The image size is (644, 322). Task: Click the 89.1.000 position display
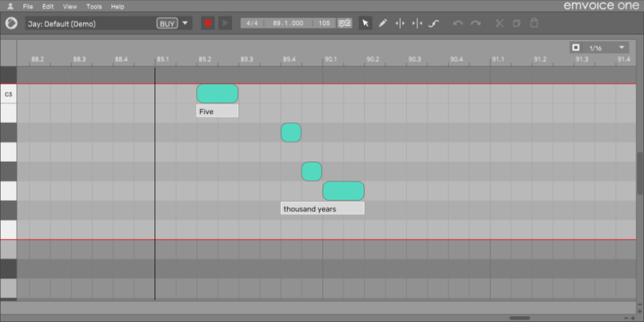coord(288,23)
